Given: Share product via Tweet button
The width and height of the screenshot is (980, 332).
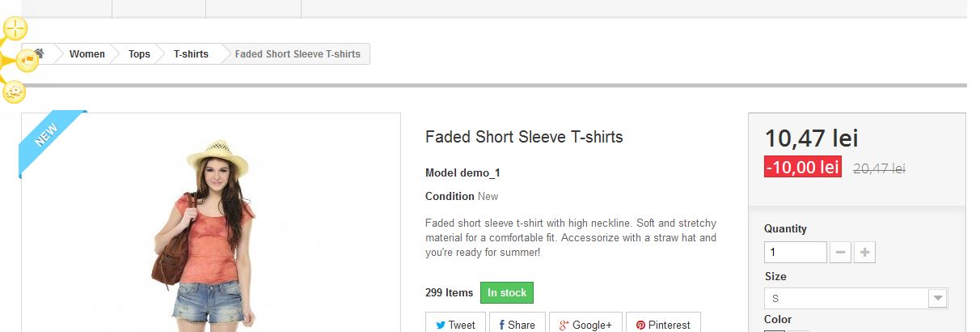Looking at the screenshot, I should 455,324.
